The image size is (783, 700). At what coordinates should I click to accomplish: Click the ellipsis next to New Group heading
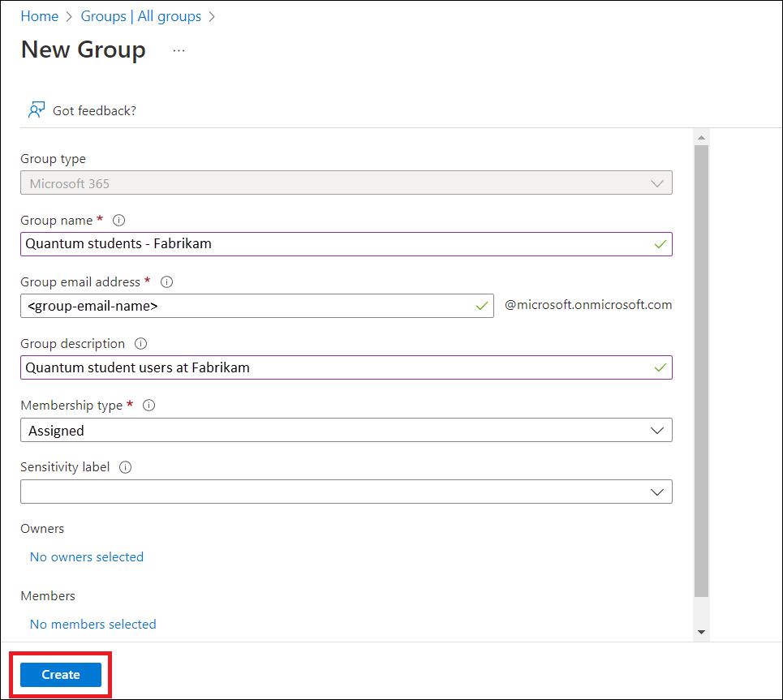(x=179, y=49)
